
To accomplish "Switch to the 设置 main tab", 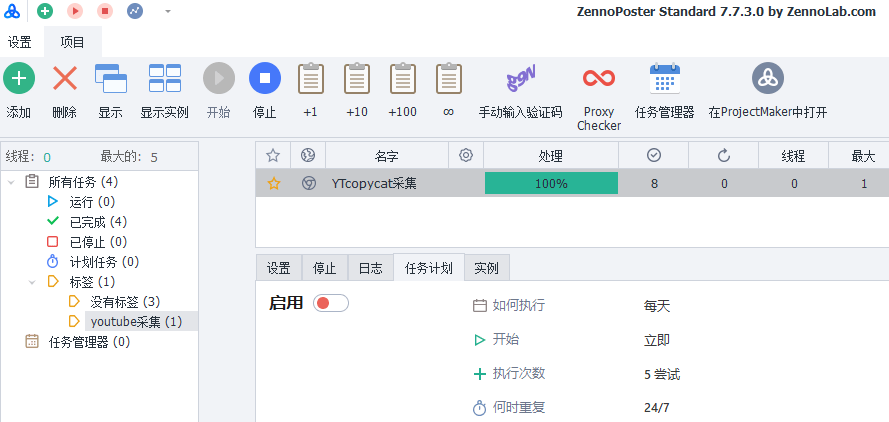I will pos(19,42).
